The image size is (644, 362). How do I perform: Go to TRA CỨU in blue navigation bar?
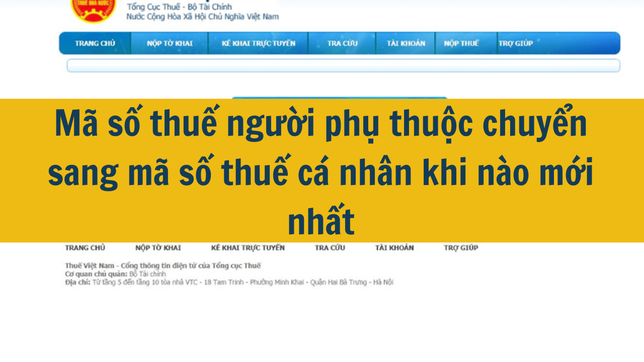click(342, 43)
